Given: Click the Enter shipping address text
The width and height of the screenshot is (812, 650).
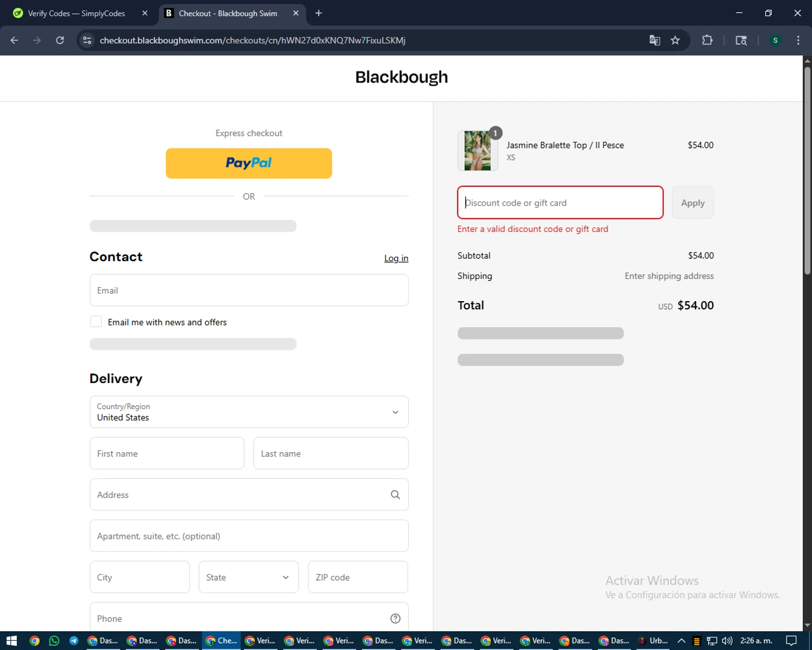Looking at the screenshot, I should pyautogui.click(x=669, y=276).
